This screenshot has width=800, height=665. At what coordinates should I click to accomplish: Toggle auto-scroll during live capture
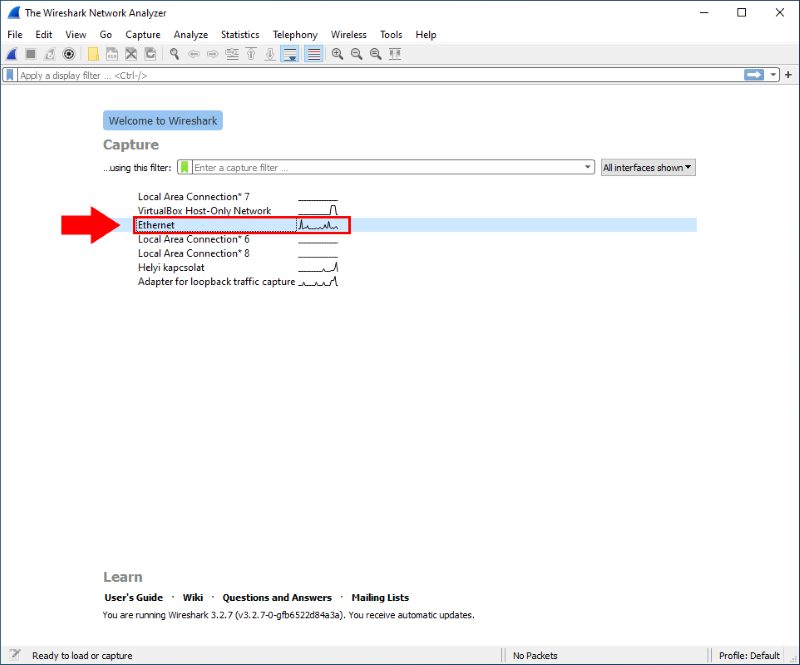tap(290, 54)
